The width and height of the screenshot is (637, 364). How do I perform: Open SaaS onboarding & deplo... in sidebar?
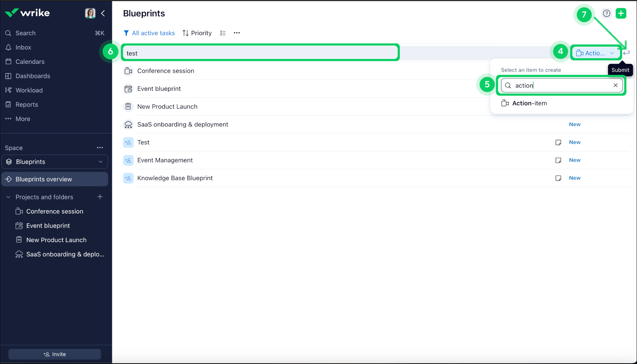tap(65, 254)
